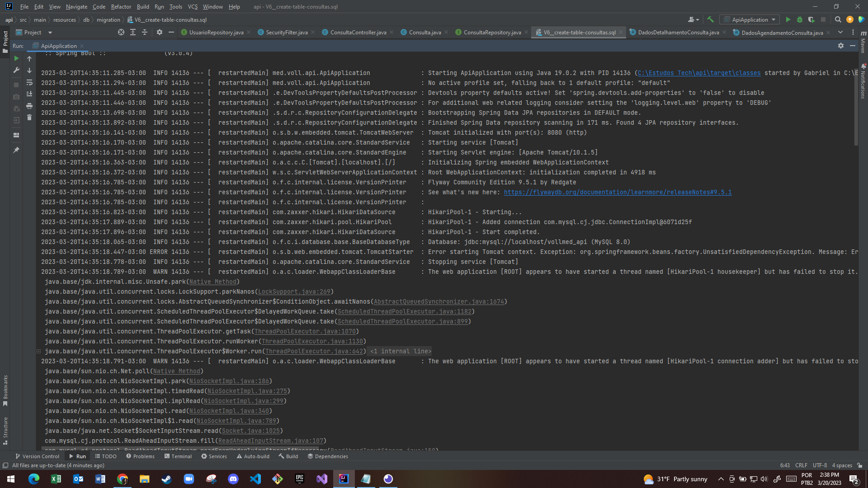Jump up the stack trace arrow
Screen dimensions: 868x488
29,59
